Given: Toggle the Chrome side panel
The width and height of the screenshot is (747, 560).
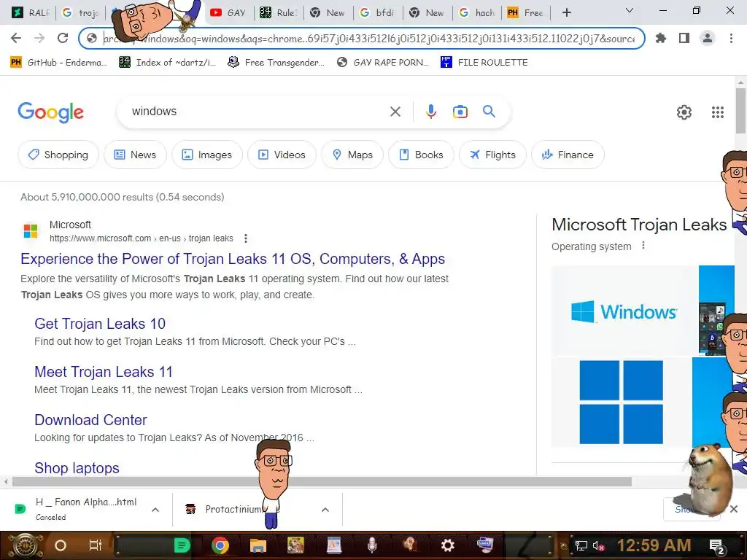Looking at the screenshot, I should pyautogui.click(x=684, y=38).
